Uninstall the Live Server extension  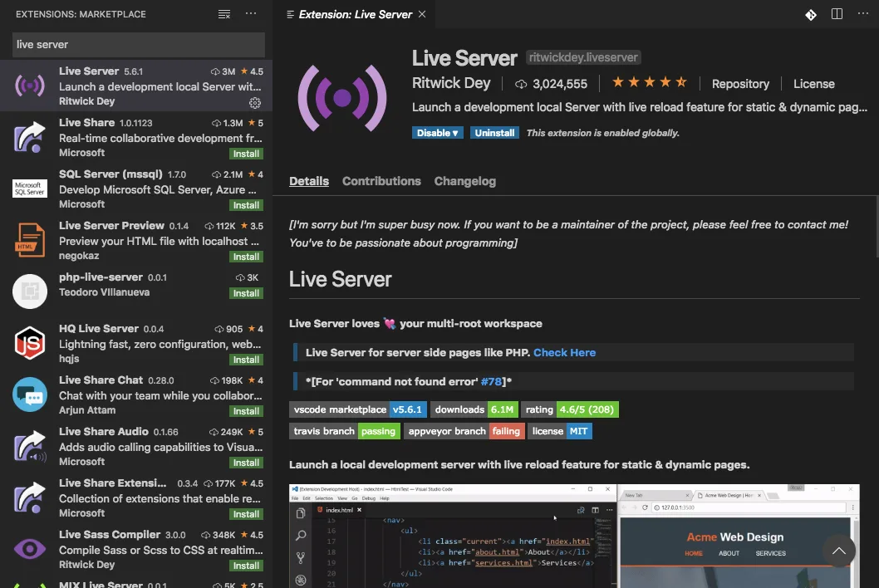[494, 133]
